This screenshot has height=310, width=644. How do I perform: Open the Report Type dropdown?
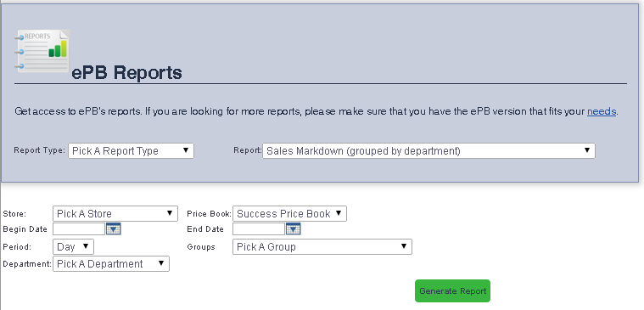tap(131, 151)
